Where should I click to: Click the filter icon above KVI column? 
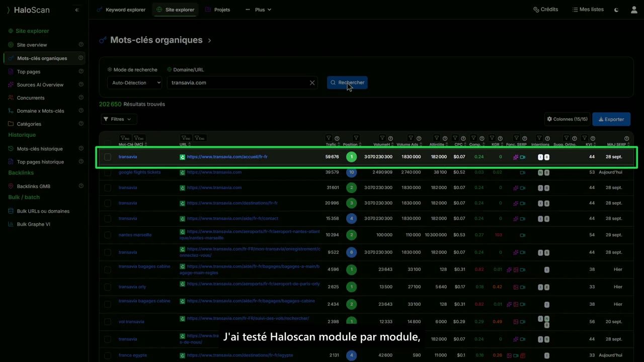(585, 138)
